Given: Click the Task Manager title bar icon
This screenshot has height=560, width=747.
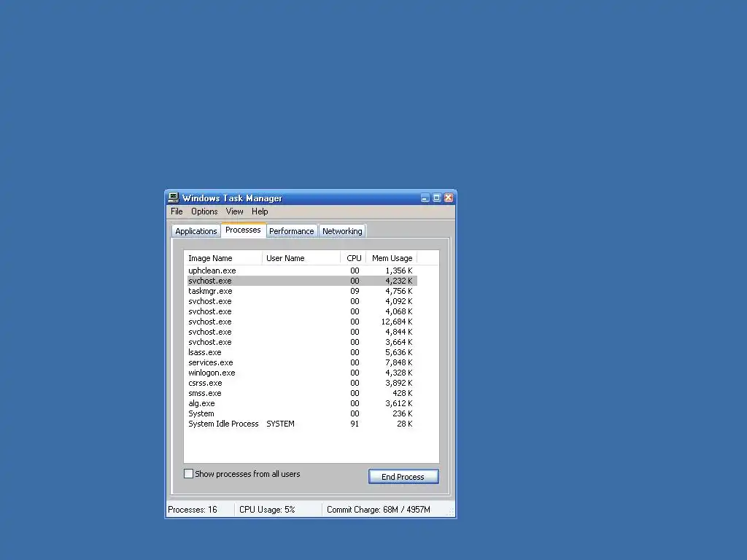Looking at the screenshot, I should [174, 198].
